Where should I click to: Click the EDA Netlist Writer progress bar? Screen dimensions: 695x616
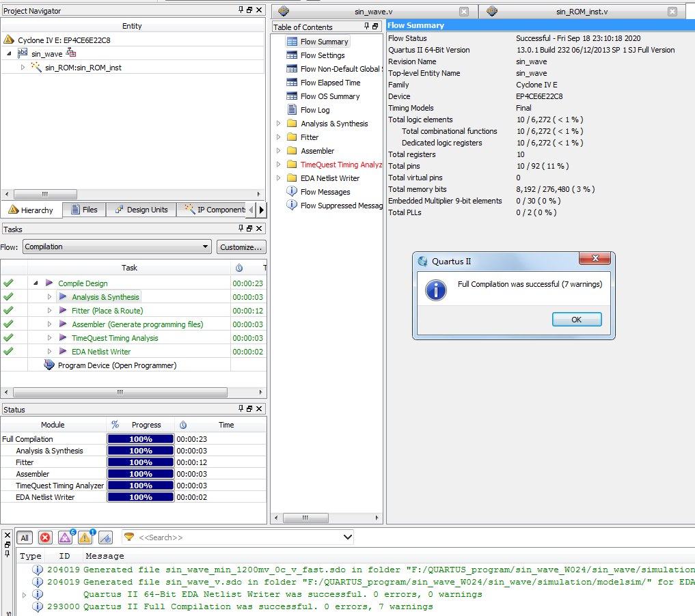coord(141,497)
